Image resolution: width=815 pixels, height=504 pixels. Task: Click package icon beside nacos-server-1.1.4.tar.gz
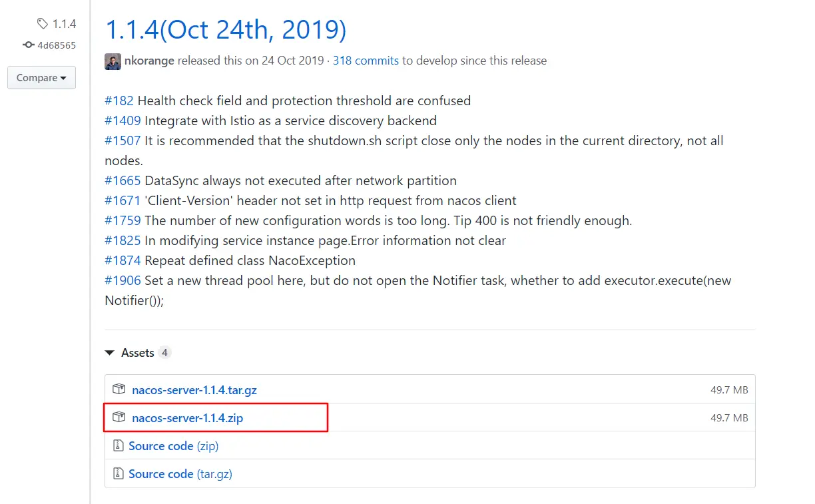[x=119, y=389]
